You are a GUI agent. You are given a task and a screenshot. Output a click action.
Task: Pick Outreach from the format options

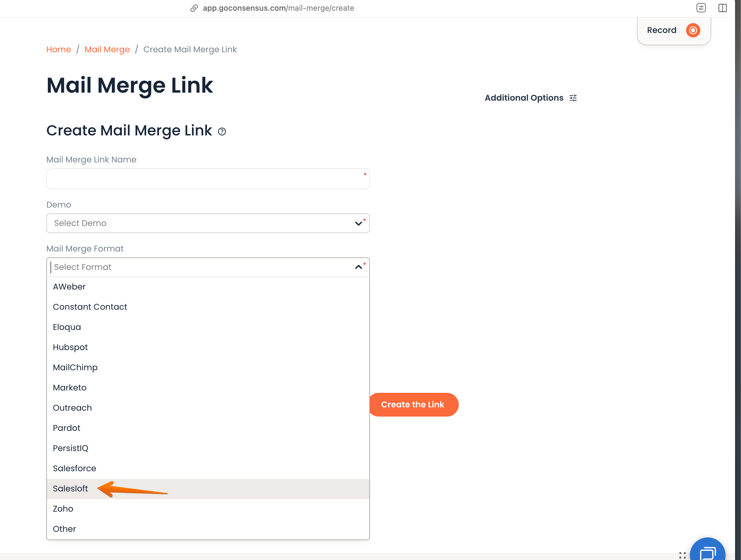[208, 408]
